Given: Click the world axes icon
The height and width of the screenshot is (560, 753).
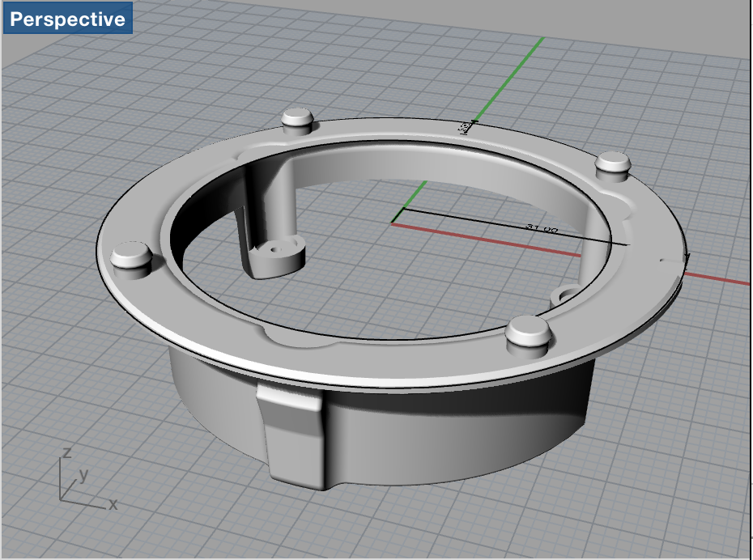Looking at the screenshot, I should pos(89,479).
